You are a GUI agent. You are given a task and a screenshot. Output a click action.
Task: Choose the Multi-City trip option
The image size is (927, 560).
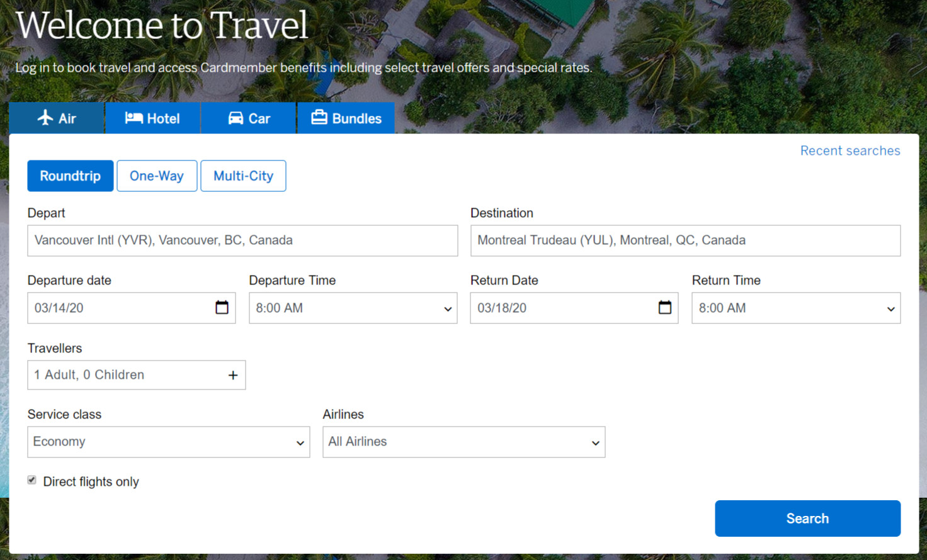(243, 176)
